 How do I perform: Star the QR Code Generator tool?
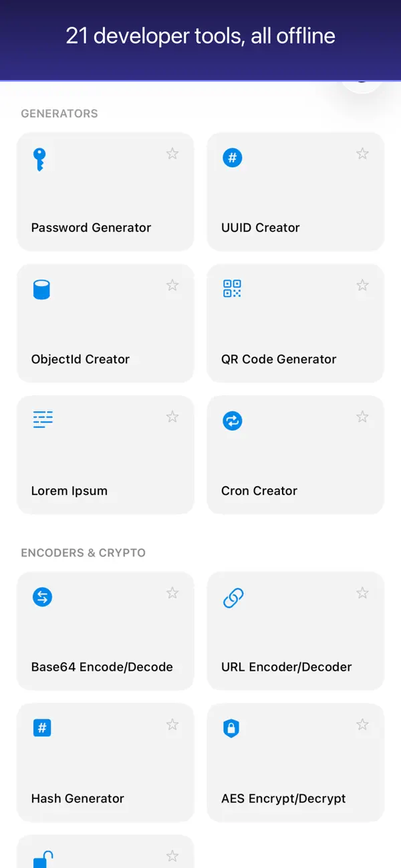362,285
